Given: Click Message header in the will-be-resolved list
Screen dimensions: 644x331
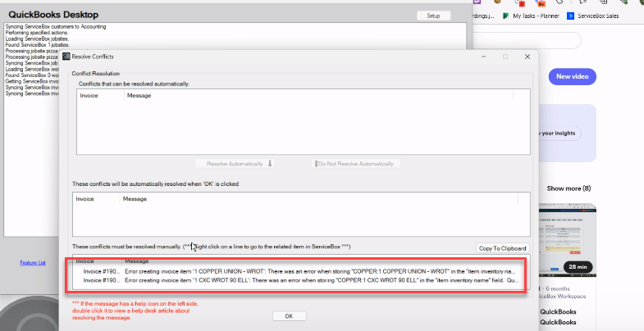Looking at the screenshot, I should [x=135, y=199].
